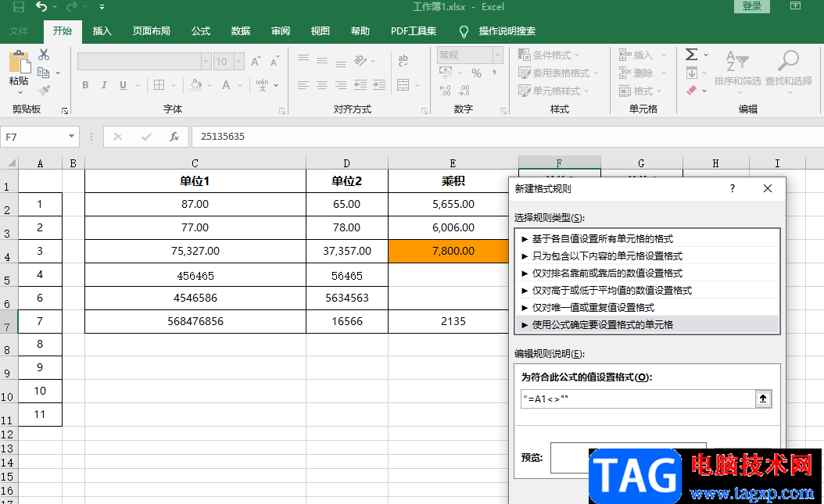Click the collapse dialog range selector button

(763, 399)
